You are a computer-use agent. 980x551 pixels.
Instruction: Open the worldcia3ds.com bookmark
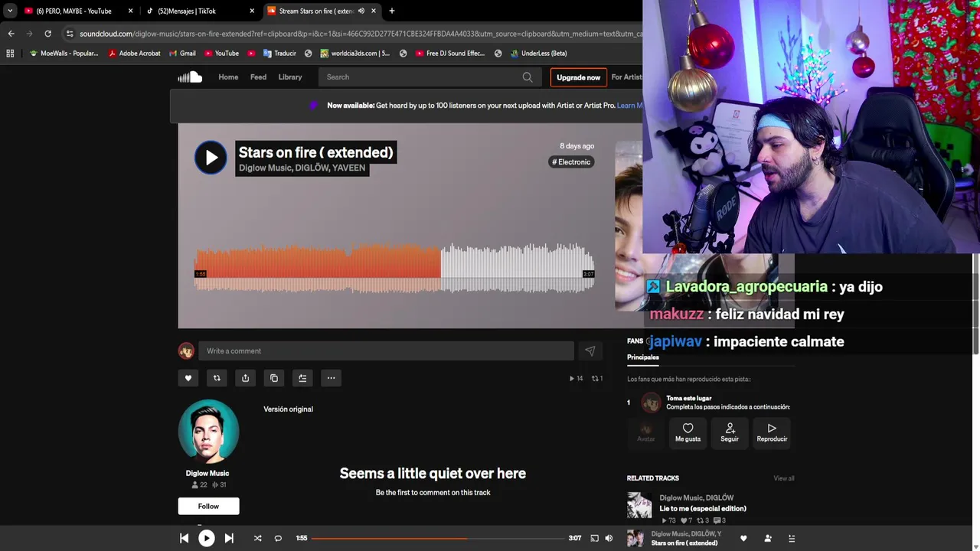355,54
